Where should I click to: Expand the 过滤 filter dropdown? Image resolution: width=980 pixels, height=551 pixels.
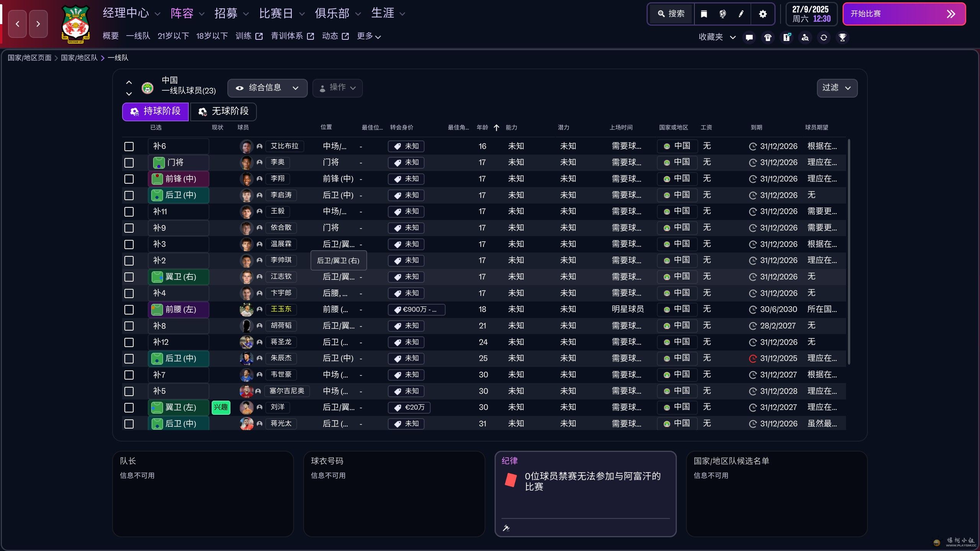click(x=837, y=88)
